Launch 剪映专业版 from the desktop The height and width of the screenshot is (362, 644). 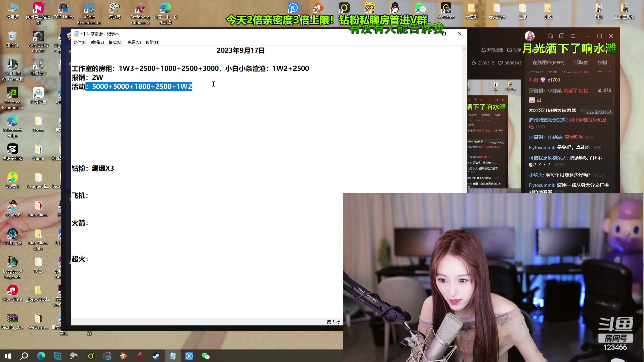click(x=13, y=152)
